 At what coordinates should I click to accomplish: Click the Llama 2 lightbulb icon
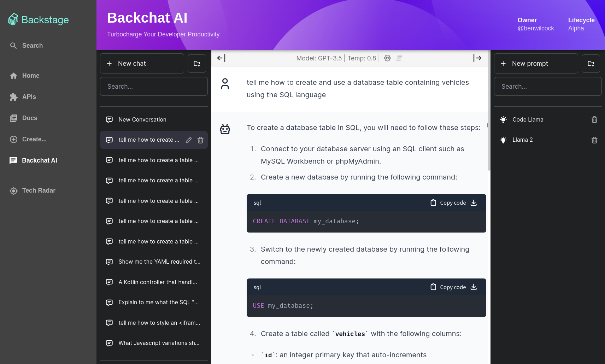click(503, 140)
